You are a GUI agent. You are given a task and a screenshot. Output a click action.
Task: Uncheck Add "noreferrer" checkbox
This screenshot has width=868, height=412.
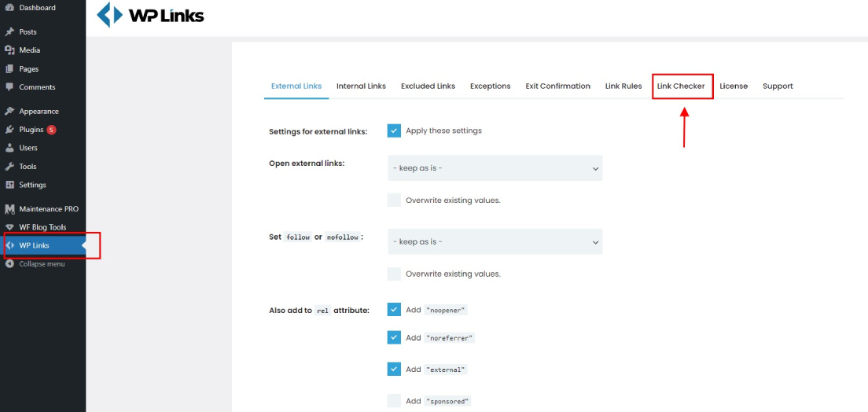[394, 337]
